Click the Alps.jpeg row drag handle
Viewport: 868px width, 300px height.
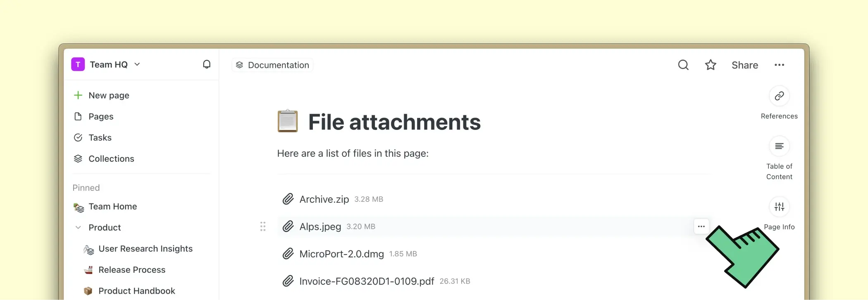pos(263,226)
